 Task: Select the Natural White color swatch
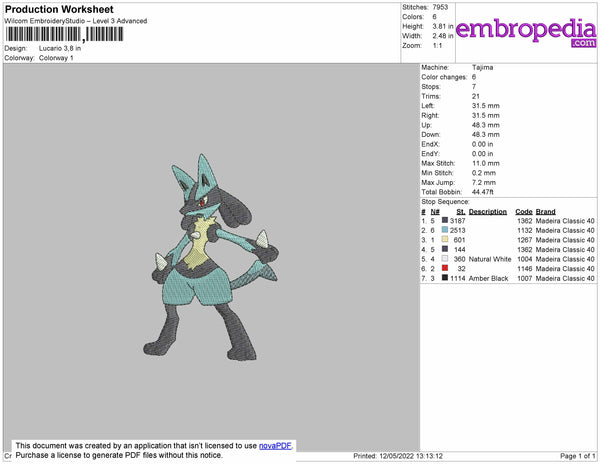pos(445,259)
